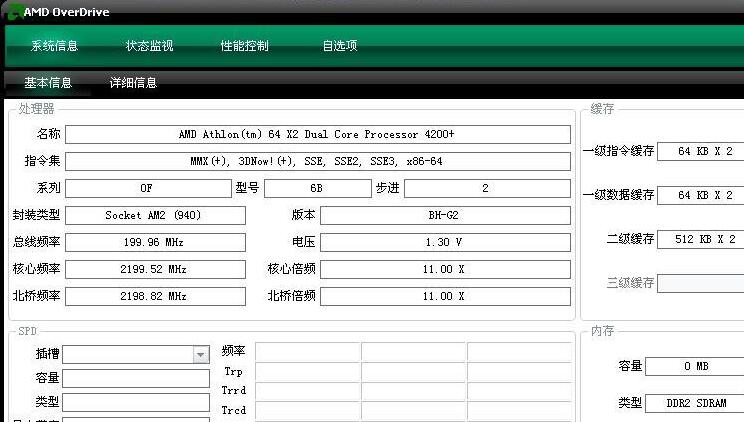Click the Socket AM2 (940) package field
Screen dimensions: 744x422
tap(155, 216)
